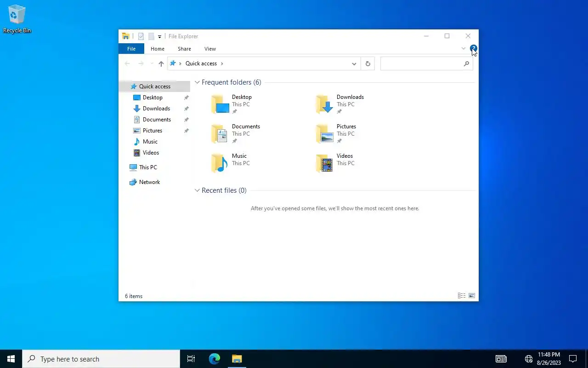
Task: Click the Properties icon in the quick access toolbar
Action: coord(141,36)
